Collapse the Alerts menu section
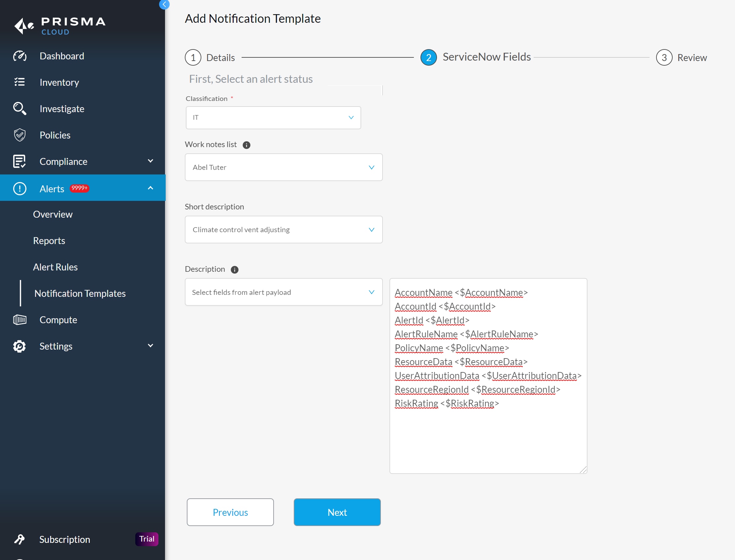The height and width of the screenshot is (560, 735). [150, 188]
